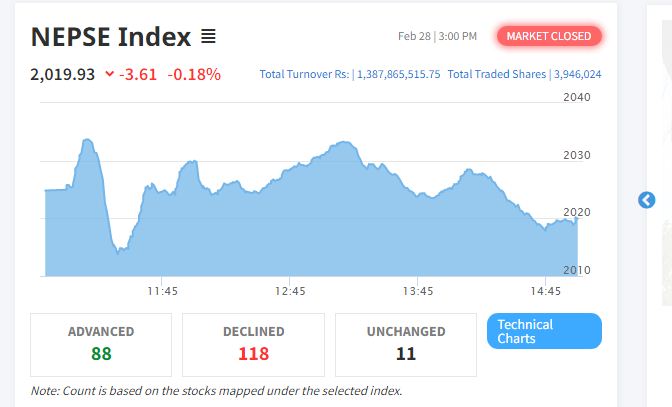Select the UNCHANGED 11 box
672x407 pixels.
(406, 345)
